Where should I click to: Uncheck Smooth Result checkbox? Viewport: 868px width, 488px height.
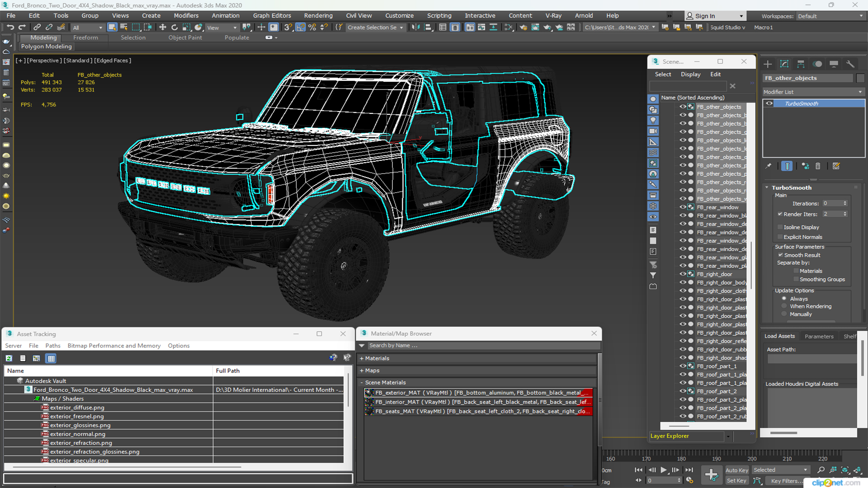coord(780,255)
